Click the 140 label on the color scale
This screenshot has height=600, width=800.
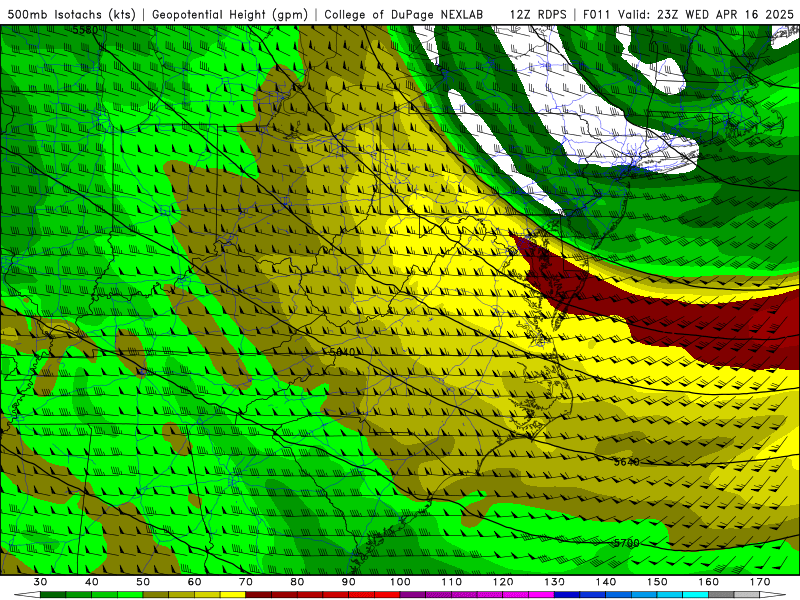606,582
